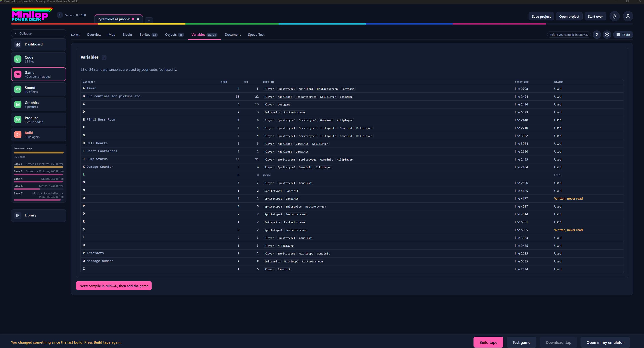644x348 pixels.
Task: Click Save project
Action: coord(541,17)
